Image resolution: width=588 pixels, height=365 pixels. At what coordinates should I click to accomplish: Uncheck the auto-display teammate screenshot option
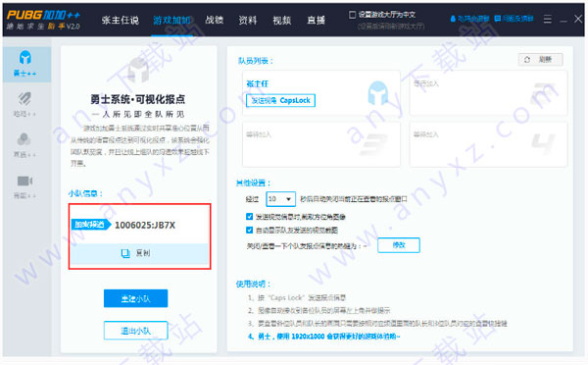click(x=249, y=230)
